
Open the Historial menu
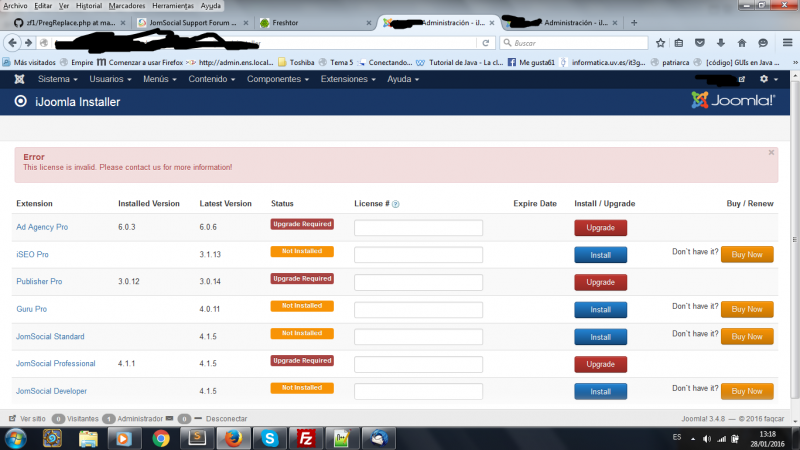pos(89,6)
